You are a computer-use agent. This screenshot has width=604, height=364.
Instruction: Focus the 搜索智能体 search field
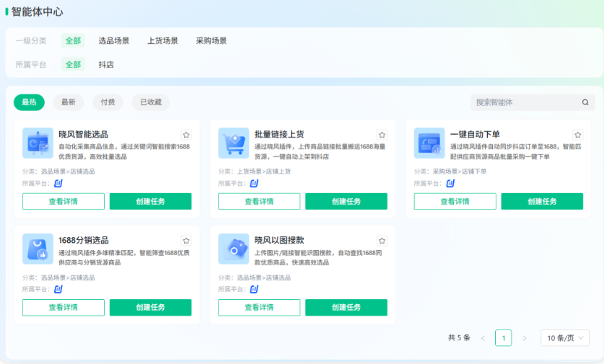pyautogui.click(x=525, y=102)
